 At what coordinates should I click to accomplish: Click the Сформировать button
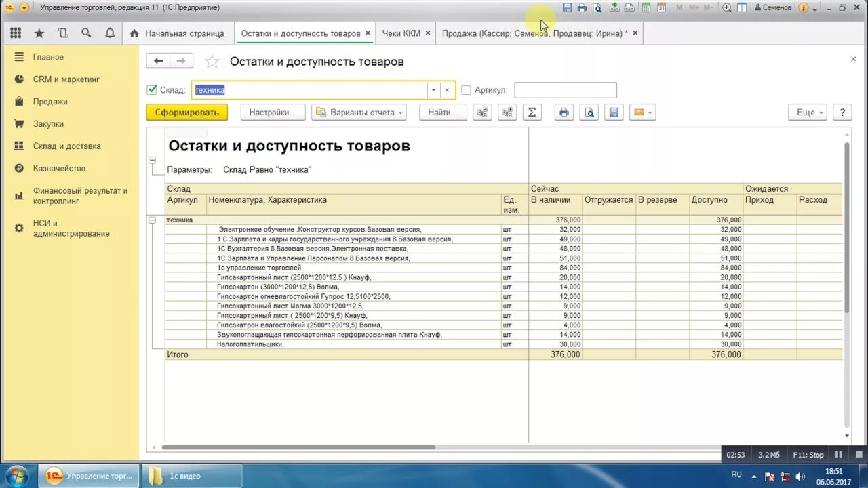click(187, 113)
